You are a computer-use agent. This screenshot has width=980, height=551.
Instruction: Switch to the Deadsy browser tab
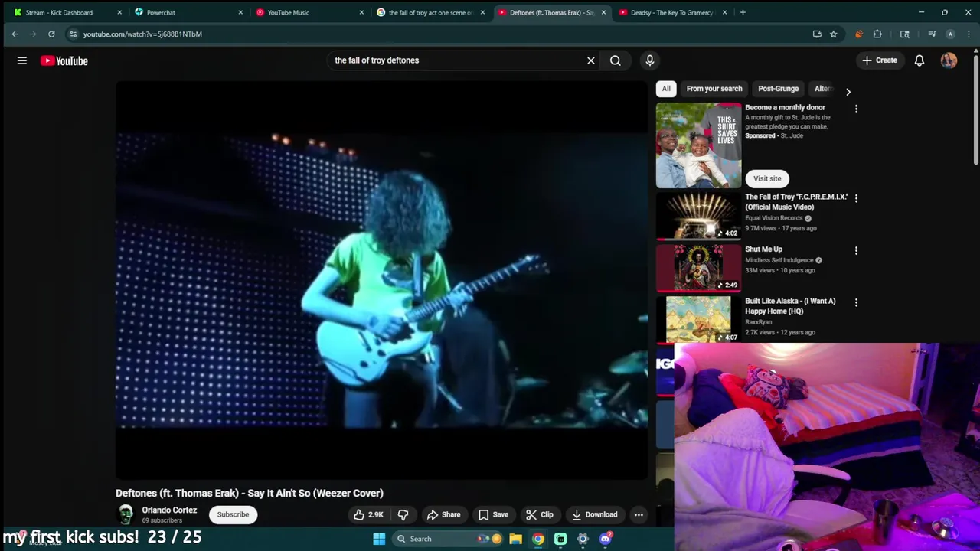tap(671, 12)
